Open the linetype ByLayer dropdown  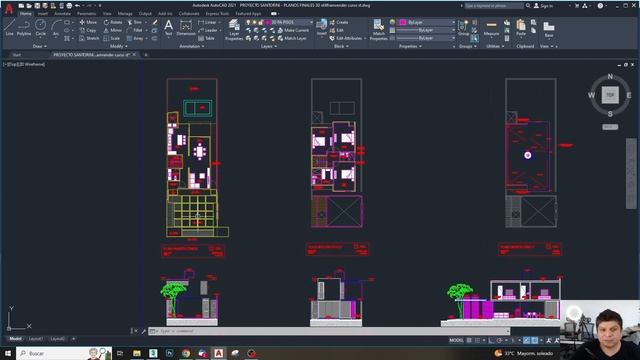(426, 38)
